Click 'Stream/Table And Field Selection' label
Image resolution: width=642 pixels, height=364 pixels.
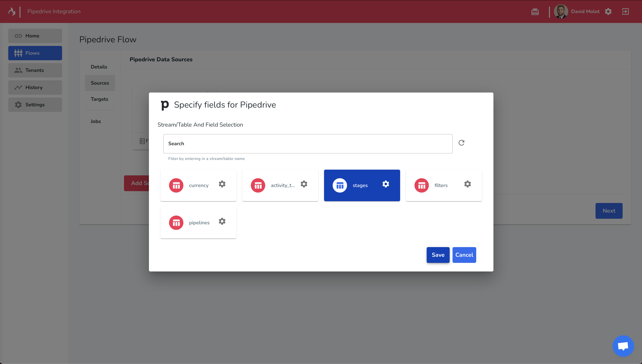point(200,125)
